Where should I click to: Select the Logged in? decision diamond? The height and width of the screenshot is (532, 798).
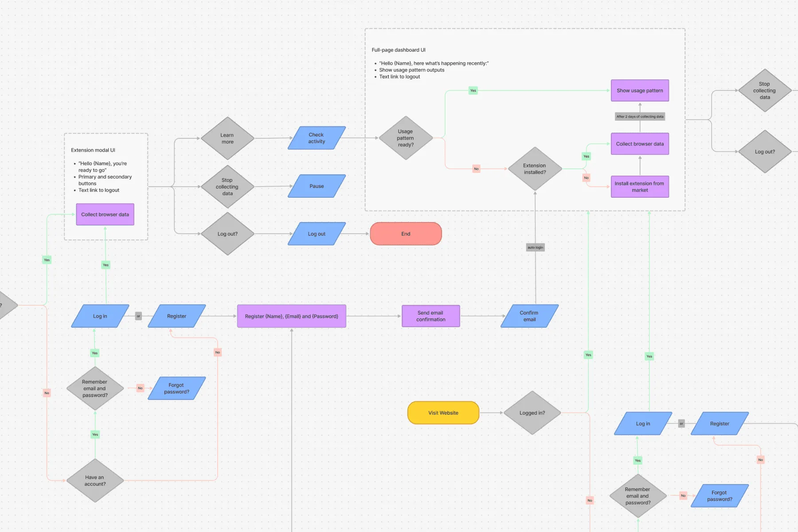click(x=532, y=413)
